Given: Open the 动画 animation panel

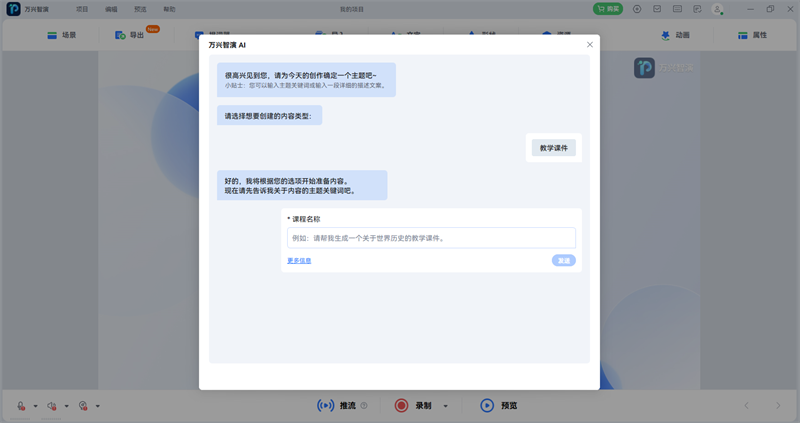Looking at the screenshot, I should 674,35.
